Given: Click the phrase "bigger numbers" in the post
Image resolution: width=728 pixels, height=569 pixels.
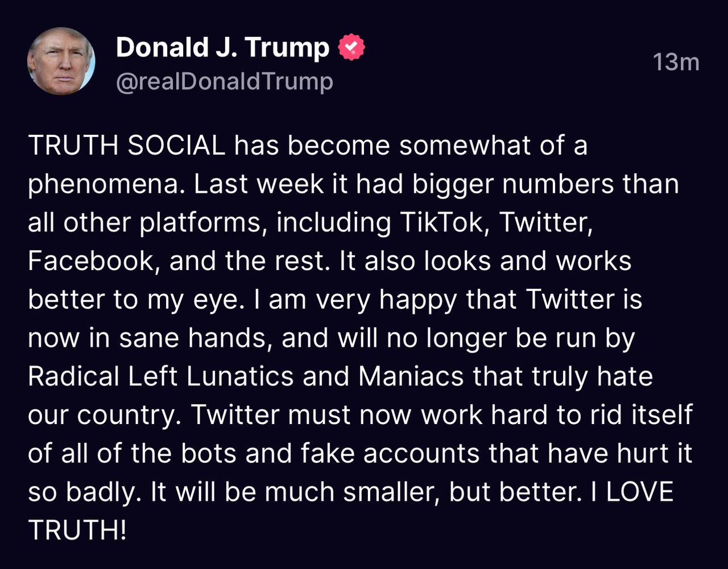Looking at the screenshot, I should pyautogui.click(x=514, y=185).
